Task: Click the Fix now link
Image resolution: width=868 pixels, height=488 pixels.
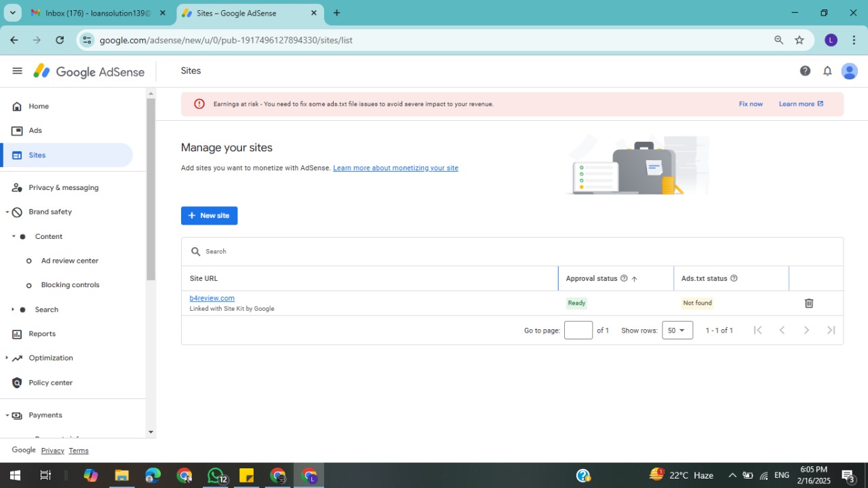Action: (x=751, y=104)
